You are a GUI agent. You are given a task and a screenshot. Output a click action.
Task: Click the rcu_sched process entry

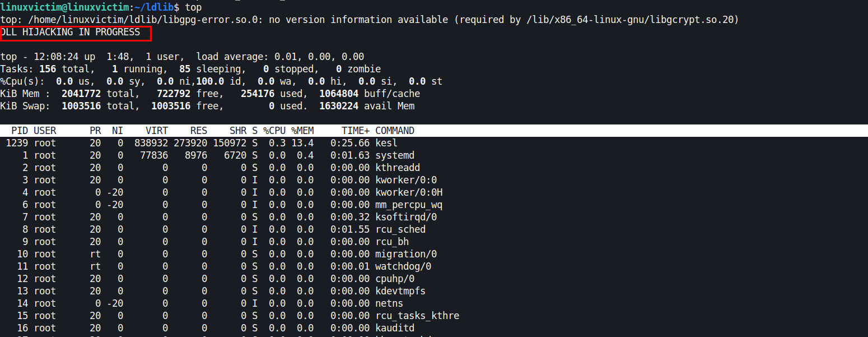point(400,229)
